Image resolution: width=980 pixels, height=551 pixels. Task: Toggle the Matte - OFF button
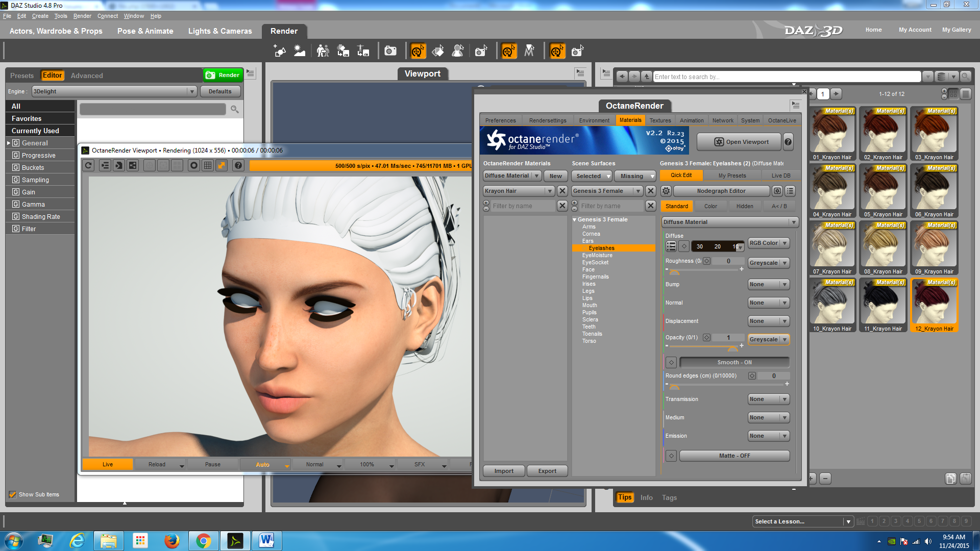pos(734,456)
